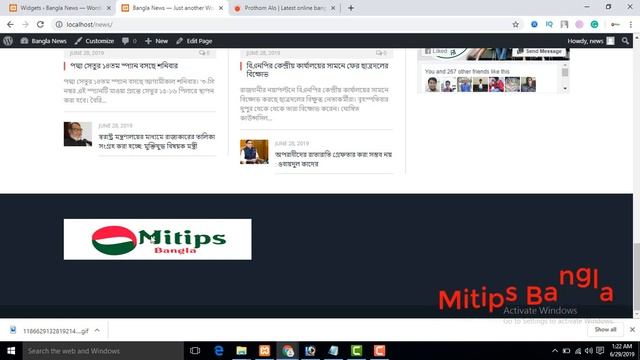Open Task View on the taskbar
Screen dimensions: 640x360
pos(195,351)
